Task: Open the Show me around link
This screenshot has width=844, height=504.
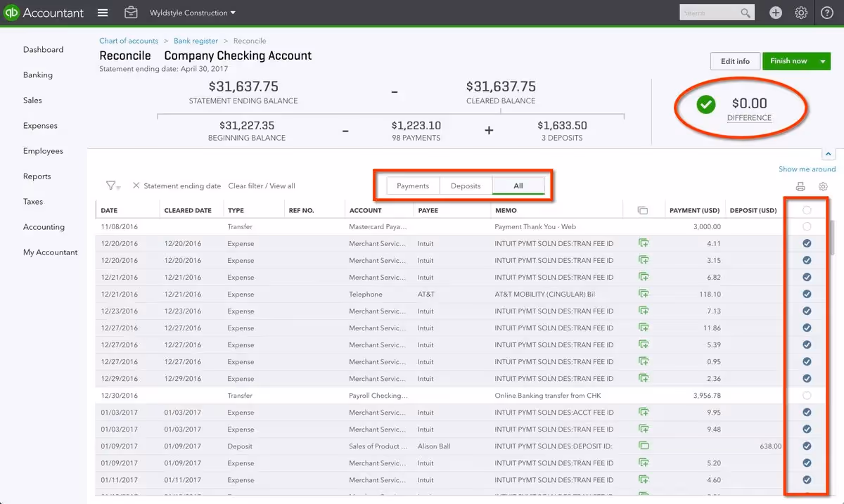Action: (807, 169)
